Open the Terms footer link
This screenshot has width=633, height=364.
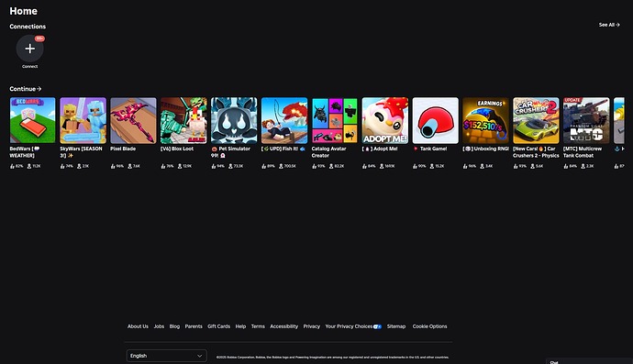click(x=258, y=326)
